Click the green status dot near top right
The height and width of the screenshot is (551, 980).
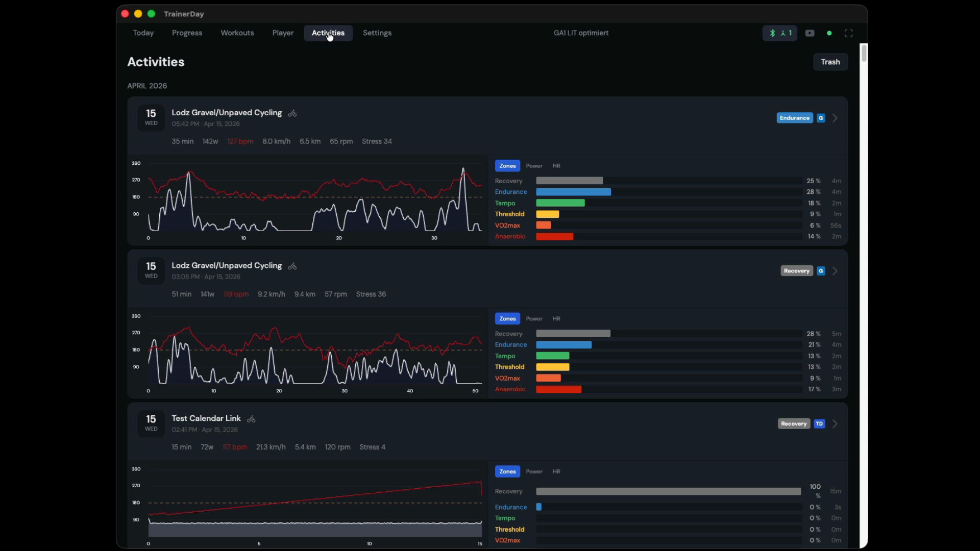pyautogui.click(x=829, y=33)
